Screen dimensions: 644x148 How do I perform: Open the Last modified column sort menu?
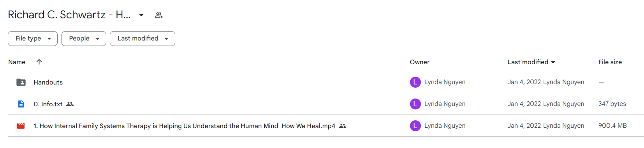[531, 62]
